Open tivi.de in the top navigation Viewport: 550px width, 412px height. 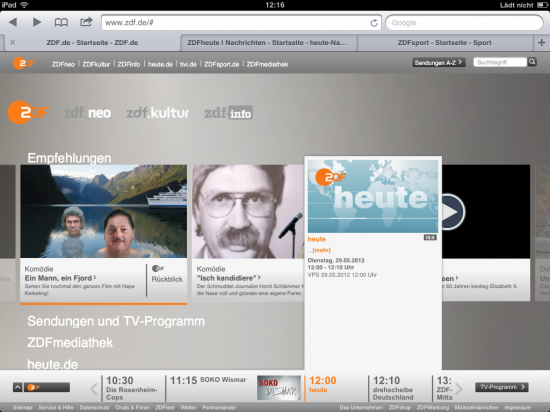[x=188, y=65]
